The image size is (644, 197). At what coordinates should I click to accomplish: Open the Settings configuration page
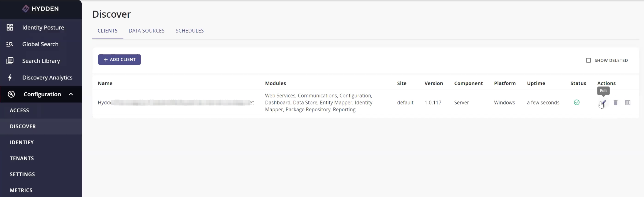click(22, 174)
